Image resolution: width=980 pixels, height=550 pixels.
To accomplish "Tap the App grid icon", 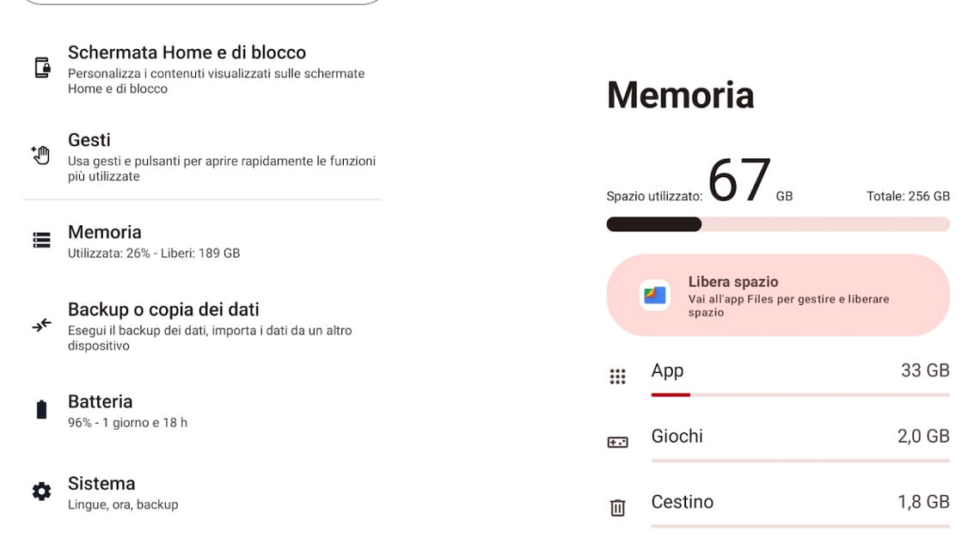I will click(x=617, y=376).
